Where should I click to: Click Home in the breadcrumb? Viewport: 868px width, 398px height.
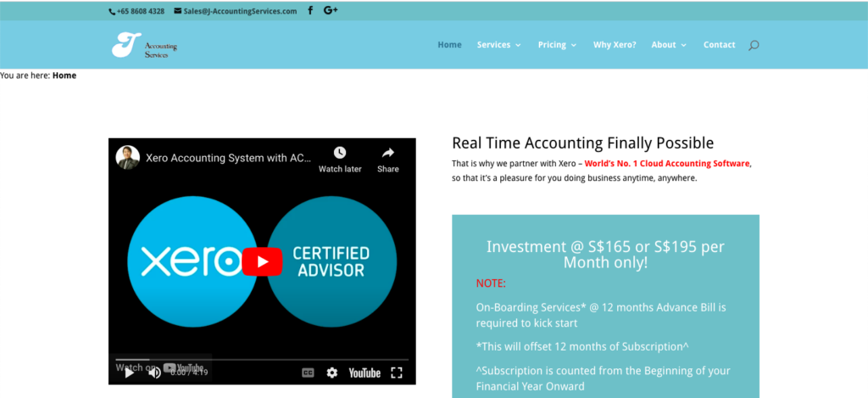coord(64,76)
